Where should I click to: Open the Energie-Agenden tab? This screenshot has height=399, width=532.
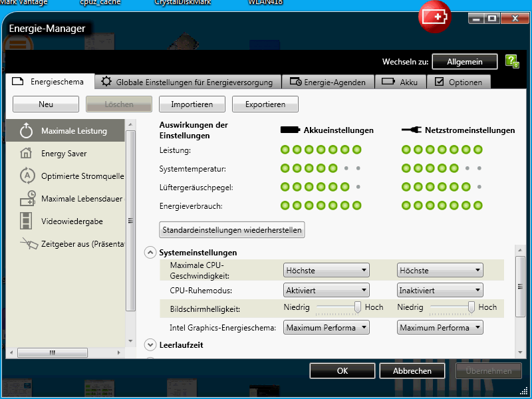pyautogui.click(x=328, y=82)
